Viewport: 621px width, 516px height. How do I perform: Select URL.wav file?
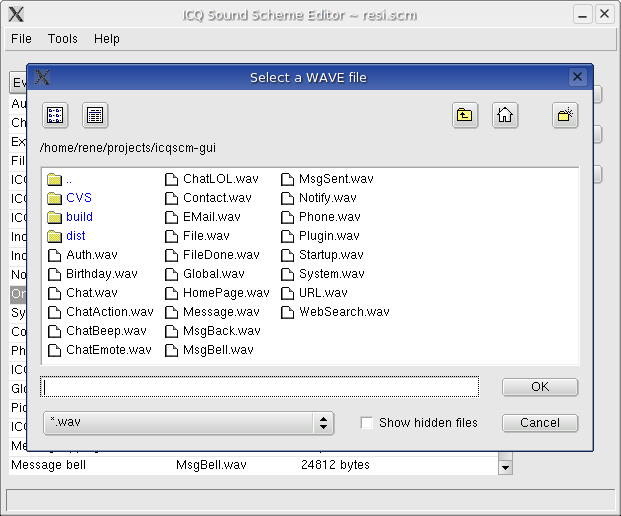(314, 293)
